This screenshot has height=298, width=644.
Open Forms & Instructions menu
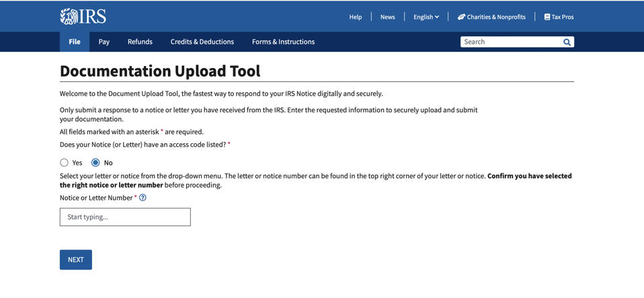[x=283, y=42]
